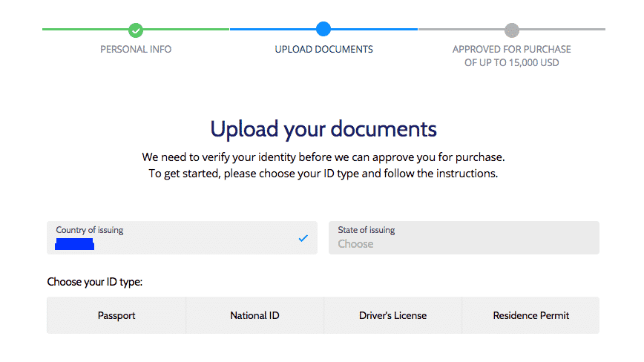Open the Country of issuing dropdown
Viewport: 644px width, 362px height.
click(182, 237)
